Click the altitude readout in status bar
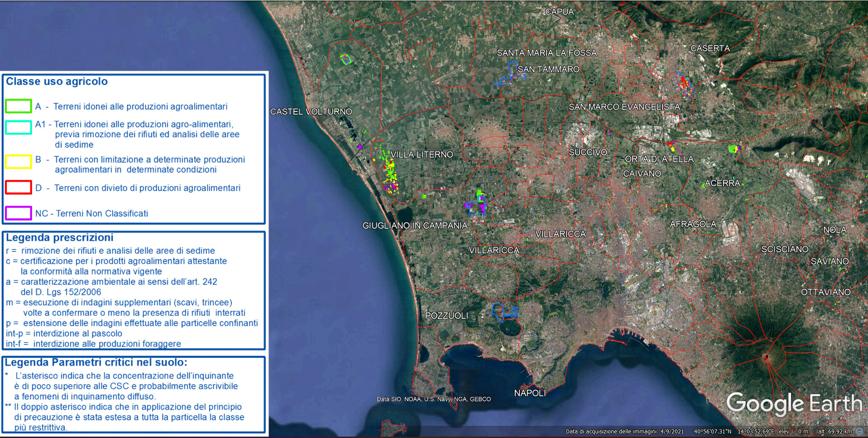 (834, 432)
